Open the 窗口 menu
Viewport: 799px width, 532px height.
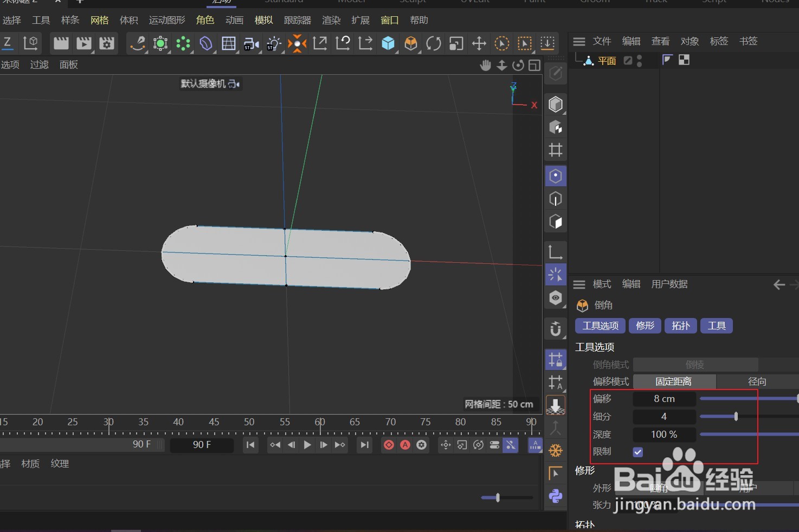pyautogui.click(x=390, y=20)
